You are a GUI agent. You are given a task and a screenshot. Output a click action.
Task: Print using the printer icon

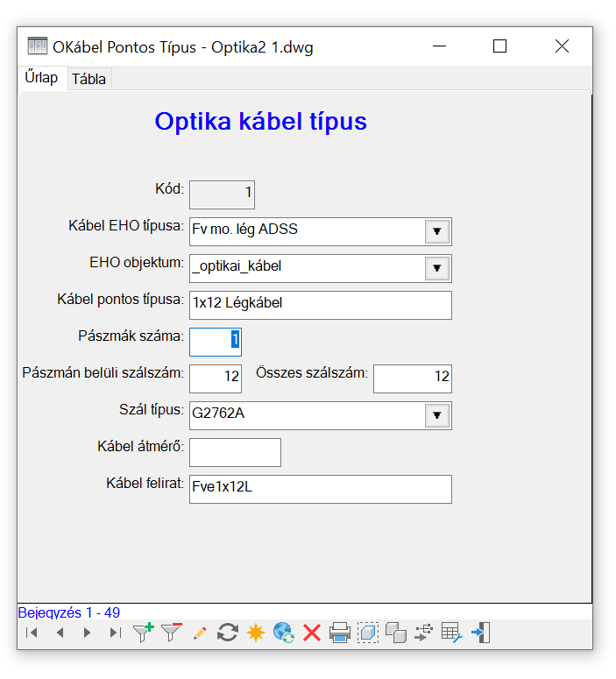[339, 633]
